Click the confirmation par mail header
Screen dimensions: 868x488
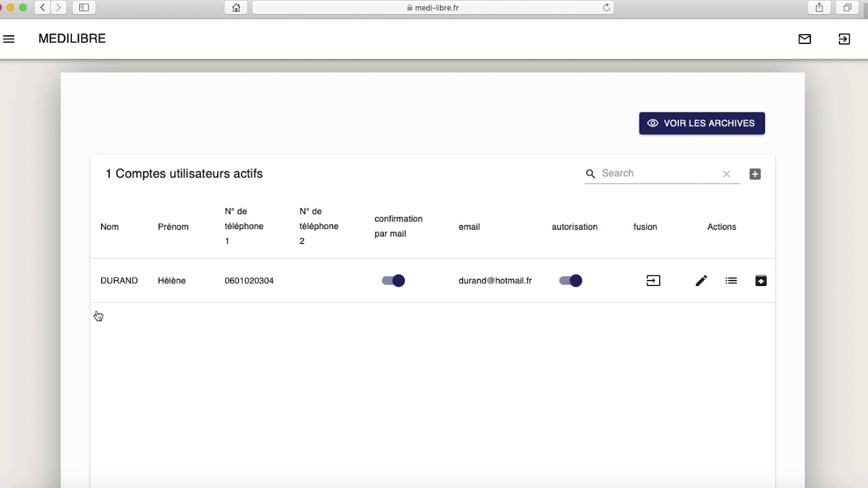398,226
